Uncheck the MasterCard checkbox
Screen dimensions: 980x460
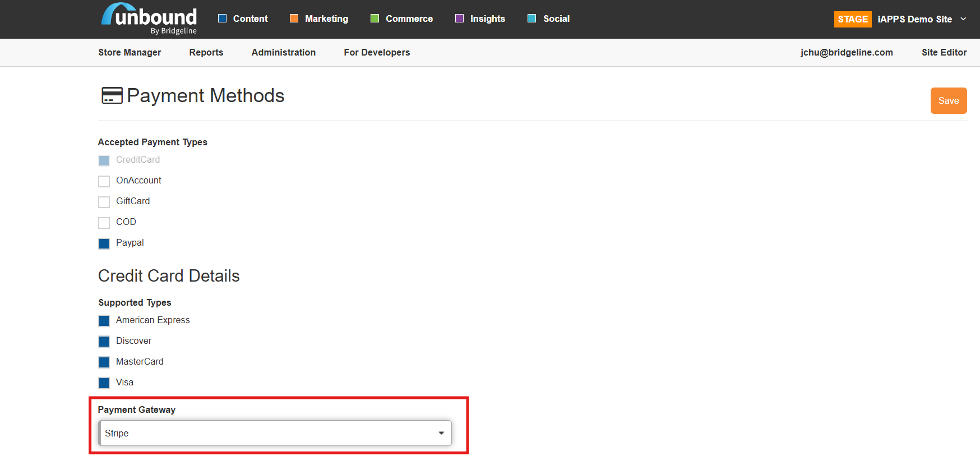(x=104, y=362)
